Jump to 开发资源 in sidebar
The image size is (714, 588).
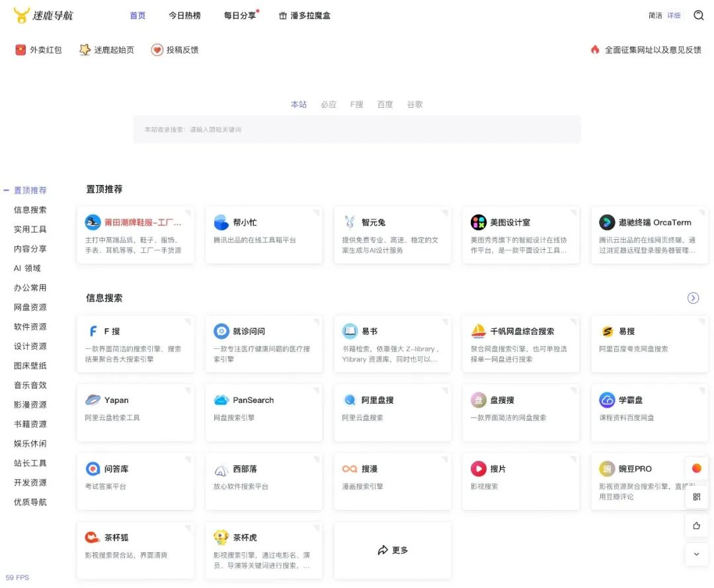[30, 482]
